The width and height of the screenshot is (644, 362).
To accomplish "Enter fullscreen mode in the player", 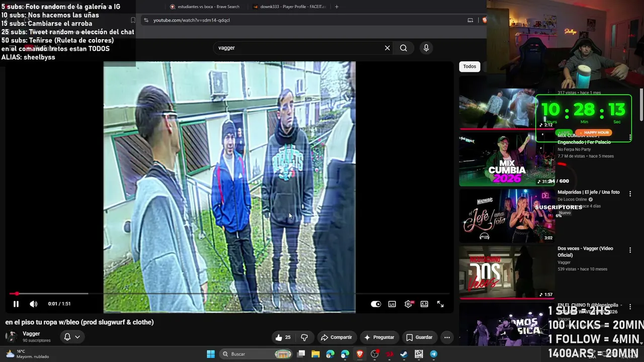I will pos(440,304).
